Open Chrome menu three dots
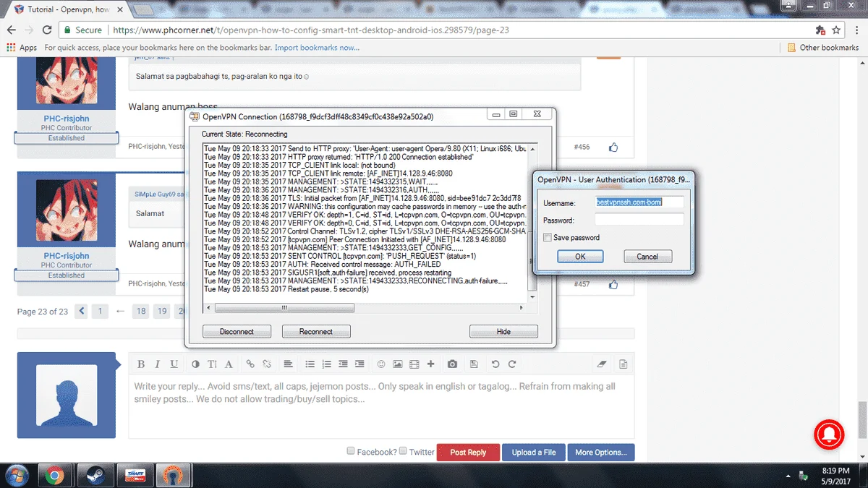 (856, 30)
